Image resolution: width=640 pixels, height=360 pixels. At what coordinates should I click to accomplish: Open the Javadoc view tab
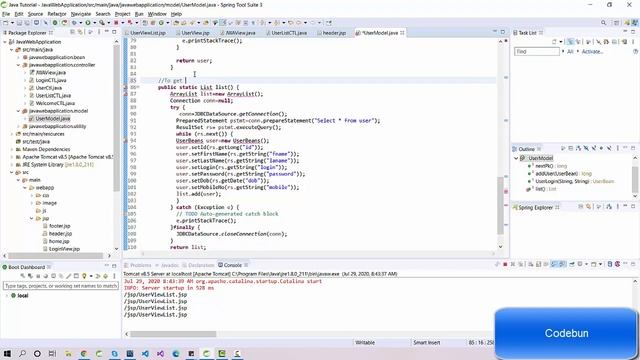coord(169,265)
